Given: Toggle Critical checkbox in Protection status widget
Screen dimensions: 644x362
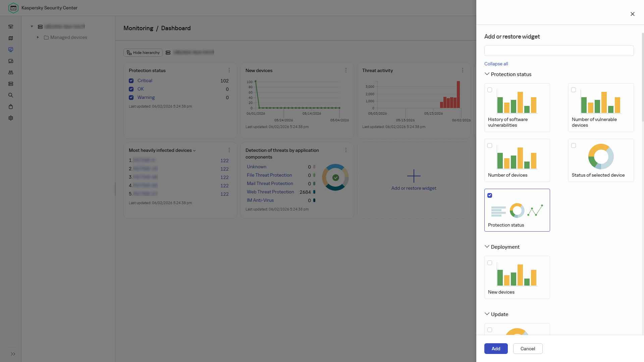Looking at the screenshot, I should [x=131, y=81].
